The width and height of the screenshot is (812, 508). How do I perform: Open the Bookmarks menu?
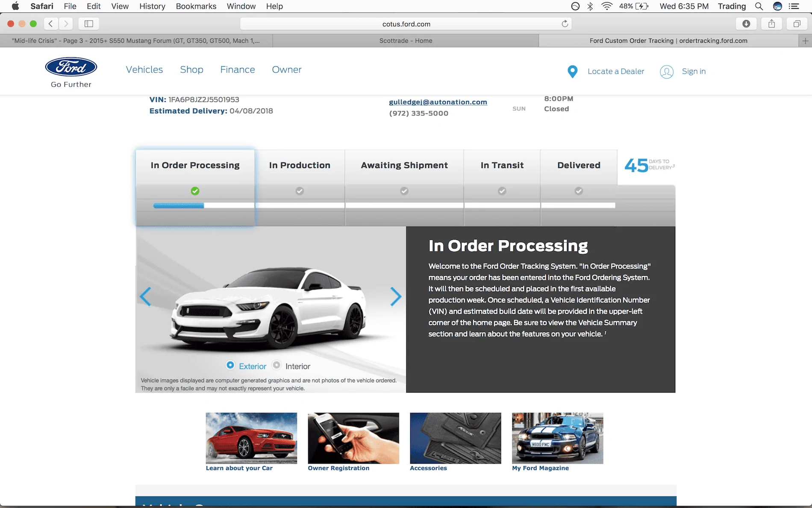(x=196, y=6)
